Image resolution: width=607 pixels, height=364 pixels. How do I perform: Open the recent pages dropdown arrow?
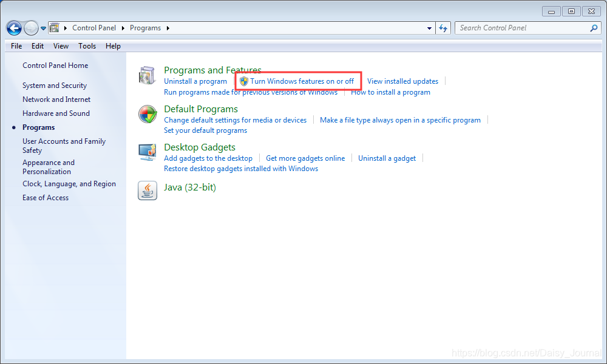(43, 29)
